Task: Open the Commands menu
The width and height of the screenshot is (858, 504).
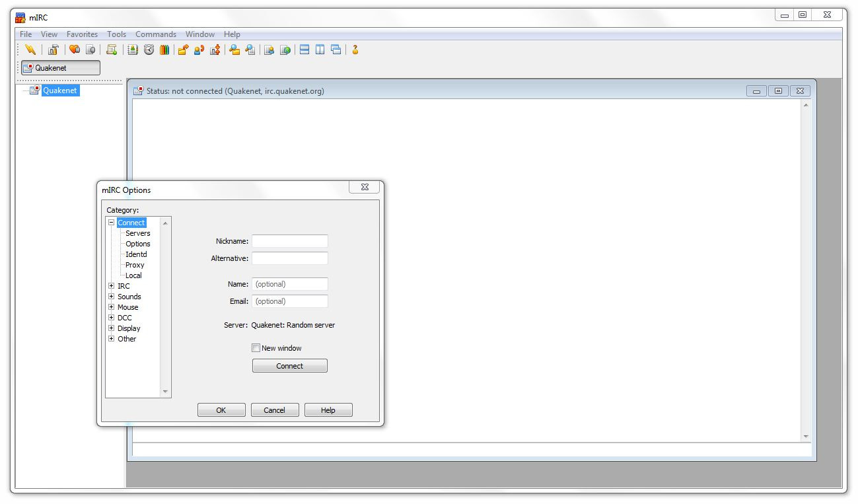Action: click(x=156, y=34)
